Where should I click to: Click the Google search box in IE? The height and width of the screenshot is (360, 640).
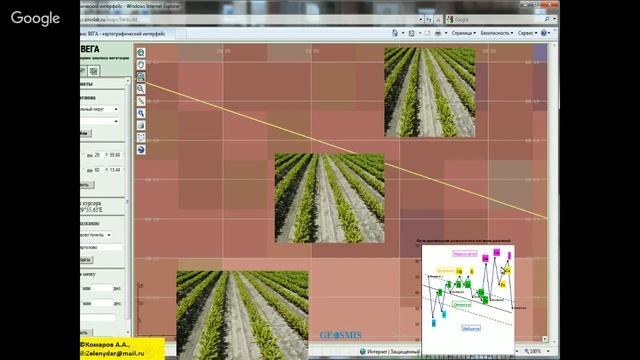click(x=498, y=19)
